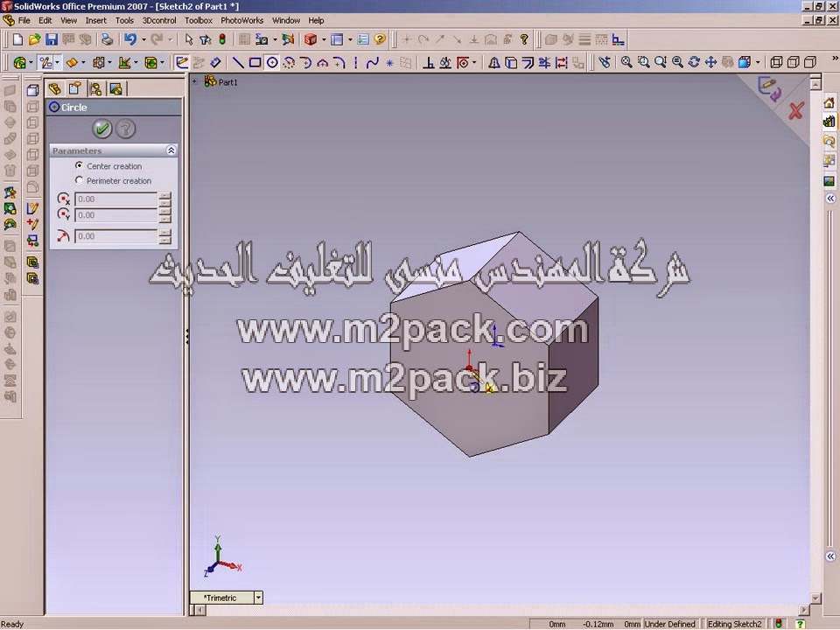Select the Centerline tool
This screenshot has height=630, width=840.
coord(356,63)
